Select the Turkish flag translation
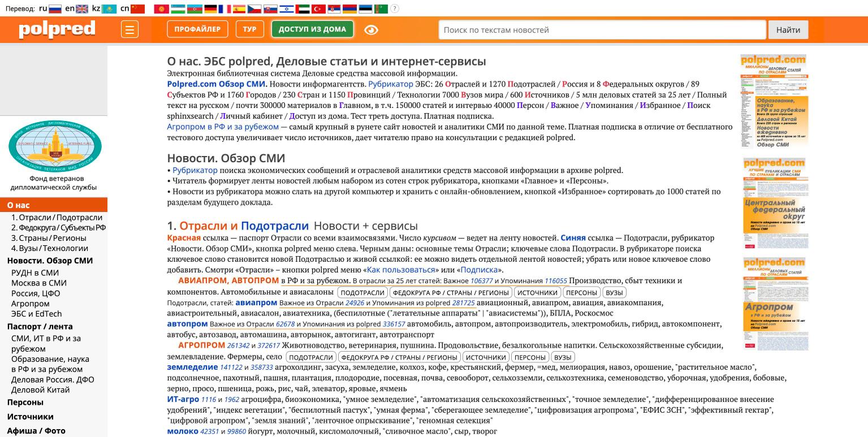Viewport: 868px width, 437px height. click(319, 8)
